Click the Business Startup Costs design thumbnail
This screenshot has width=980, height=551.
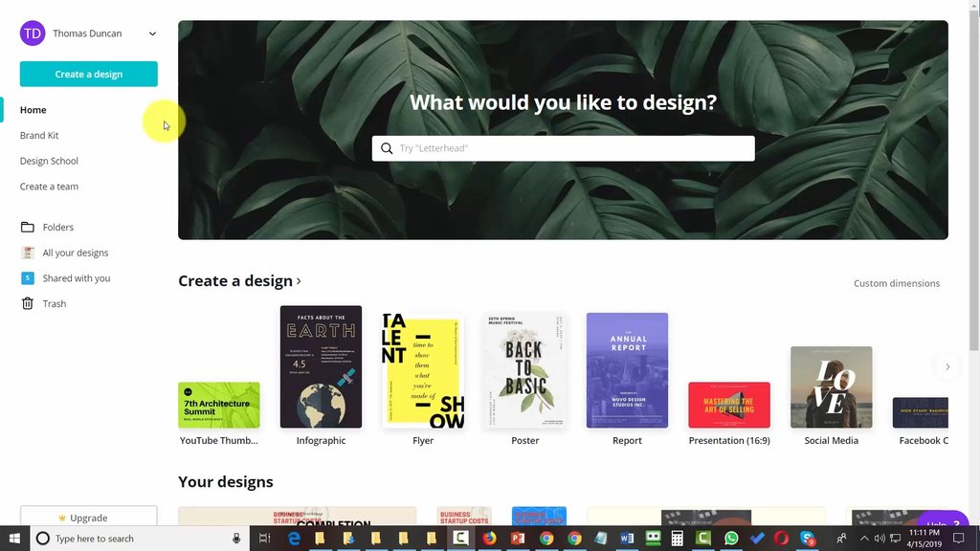pos(464,516)
